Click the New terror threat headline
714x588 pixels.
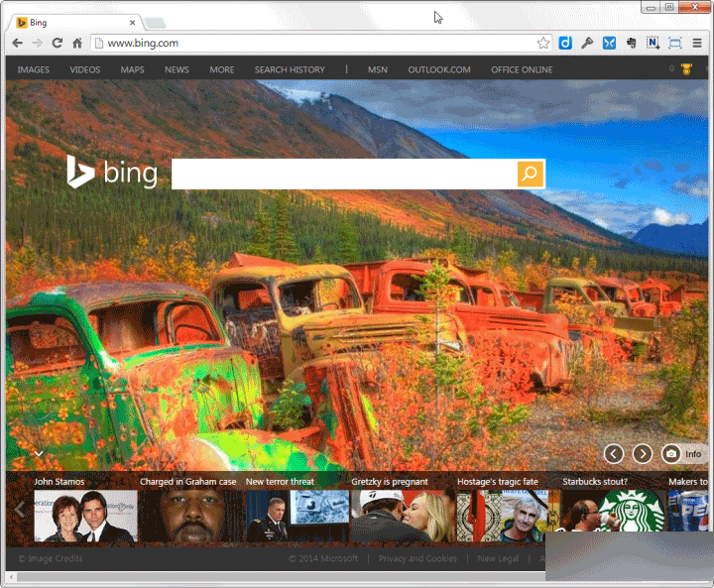click(x=280, y=482)
